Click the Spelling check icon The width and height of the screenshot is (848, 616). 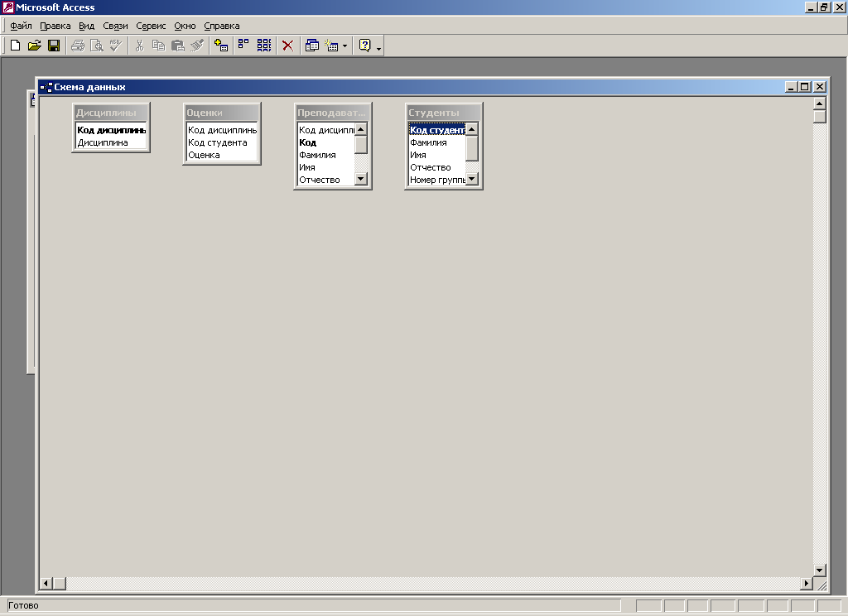click(x=115, y=46)
